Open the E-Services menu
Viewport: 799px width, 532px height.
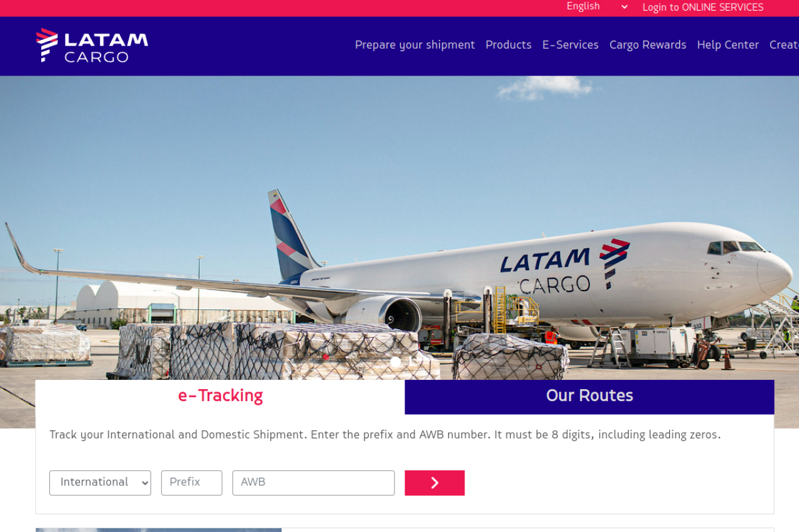[x=571, y=45]
